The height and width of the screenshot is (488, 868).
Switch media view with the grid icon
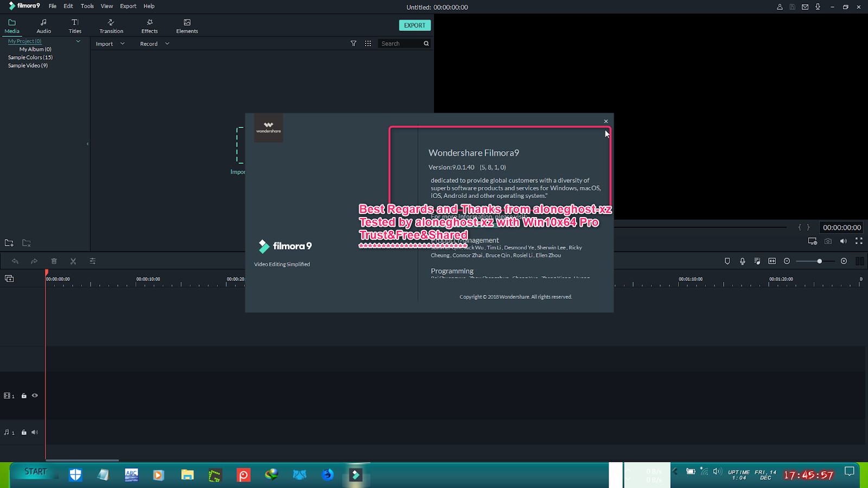coord(368,43)
